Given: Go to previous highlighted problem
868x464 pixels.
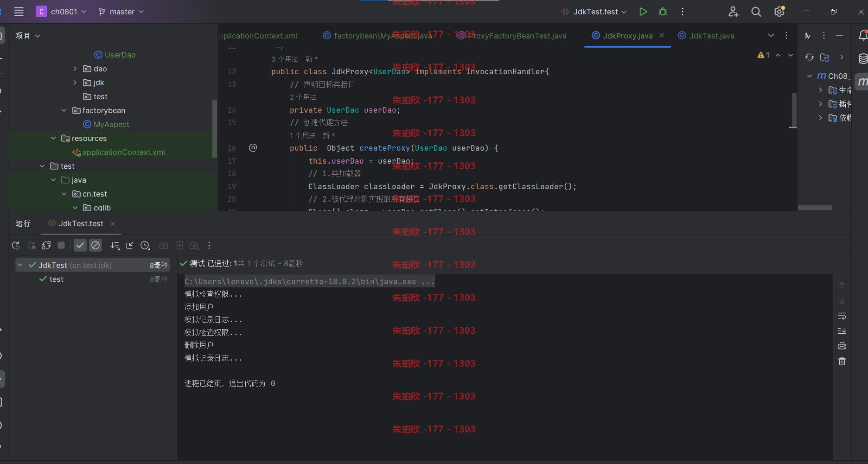Looking at the screenshot, I should [778, 55].
